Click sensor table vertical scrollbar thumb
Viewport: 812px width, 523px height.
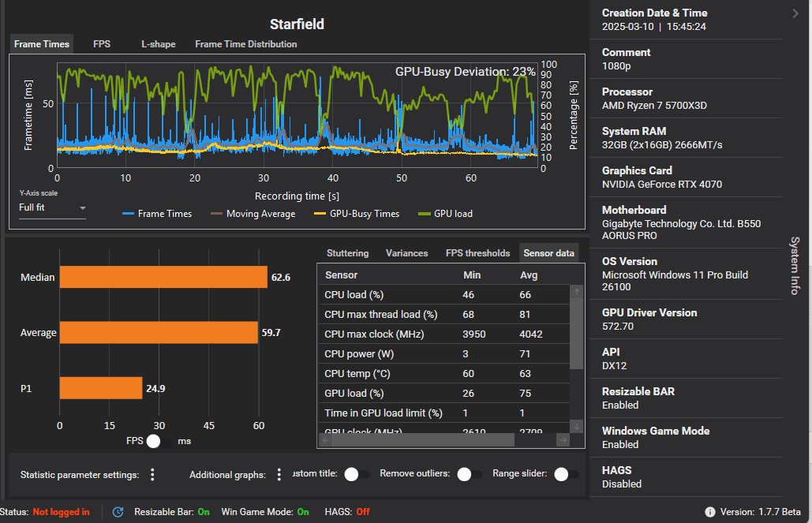(x=576, y=334)
